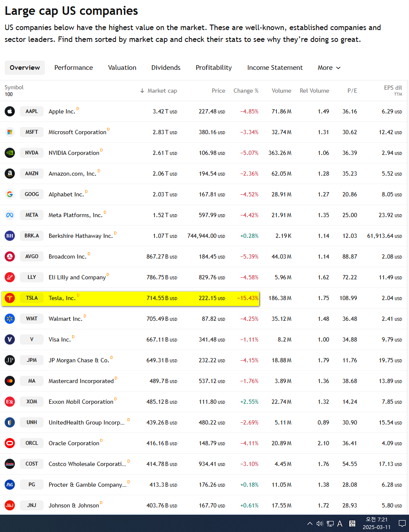Click the Tesla logo icon
Screen dimensions: 409x532
[x=10, y=298]
